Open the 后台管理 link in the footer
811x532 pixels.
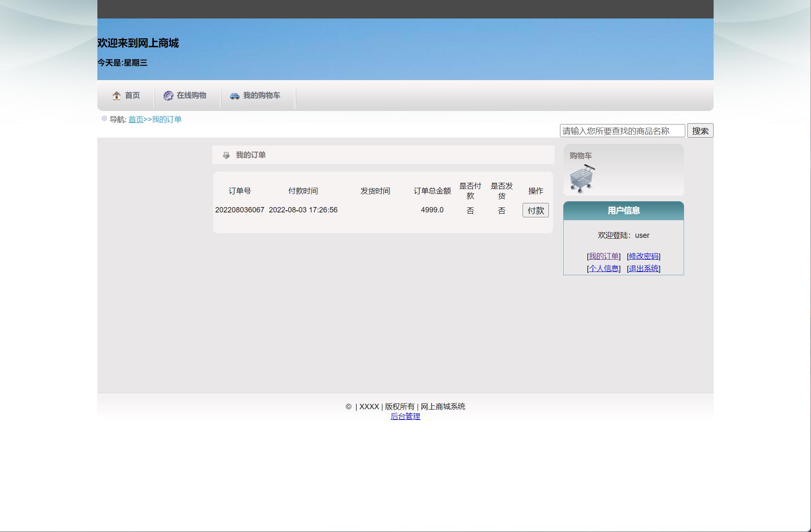[406, 416]
